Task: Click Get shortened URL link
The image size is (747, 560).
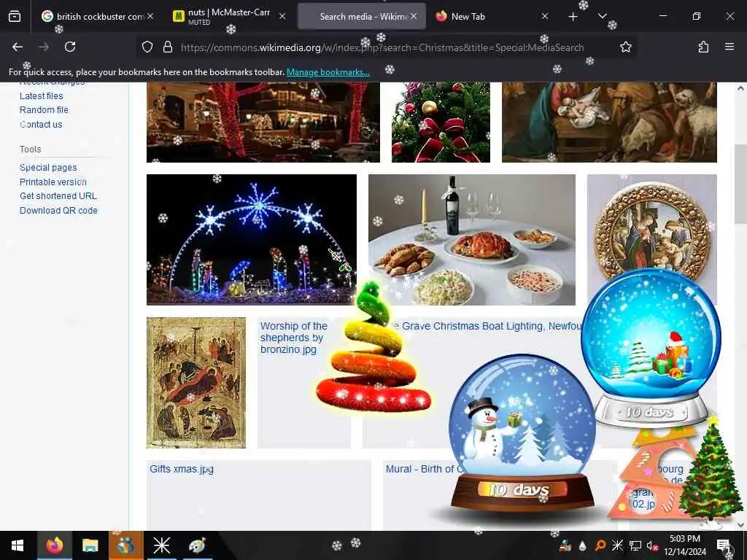Action: tap(58, 195)
